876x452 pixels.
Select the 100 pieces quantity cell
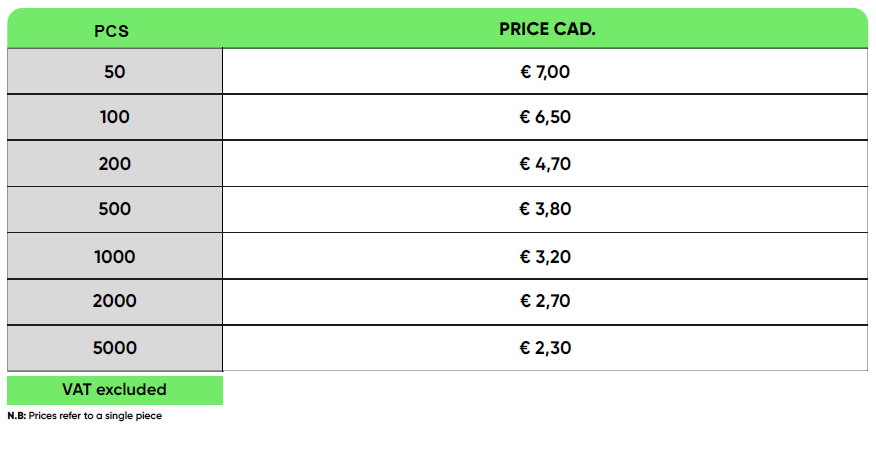tap(115, 117)
